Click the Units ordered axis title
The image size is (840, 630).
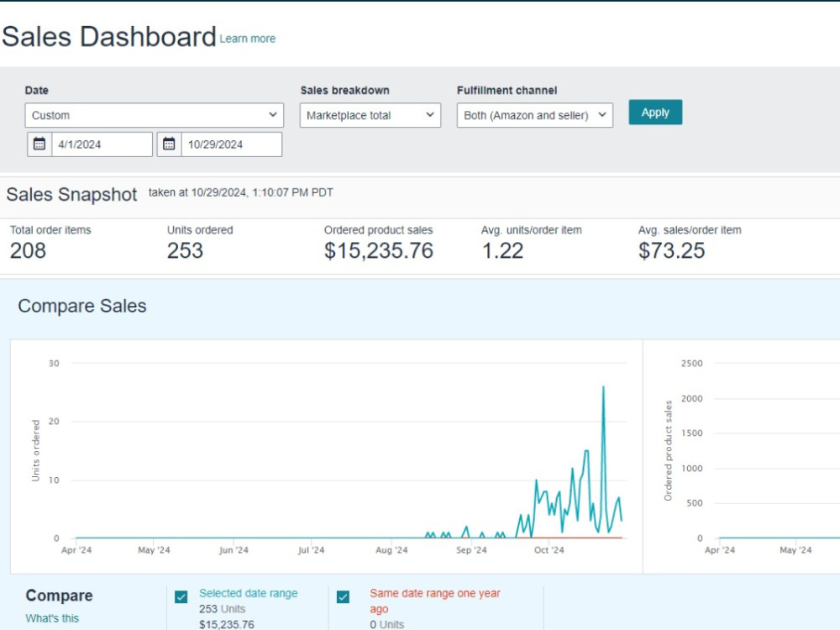coord(36,450)
